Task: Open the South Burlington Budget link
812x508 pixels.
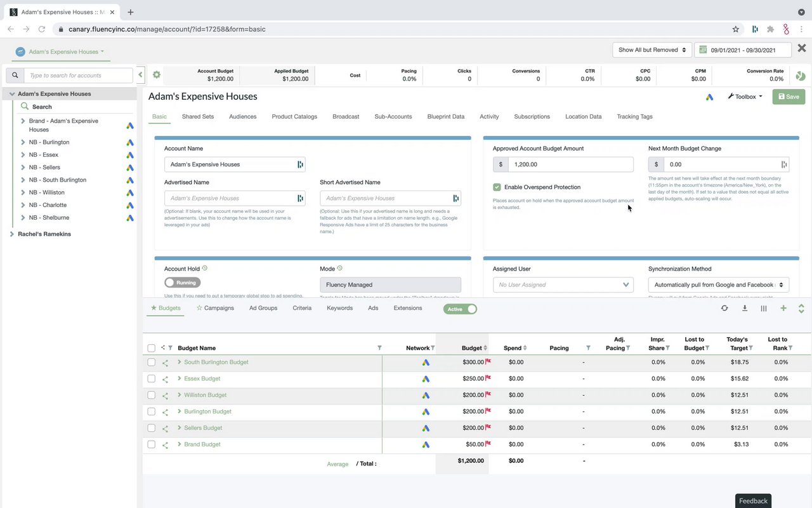Action: click(x=216, y=362)
